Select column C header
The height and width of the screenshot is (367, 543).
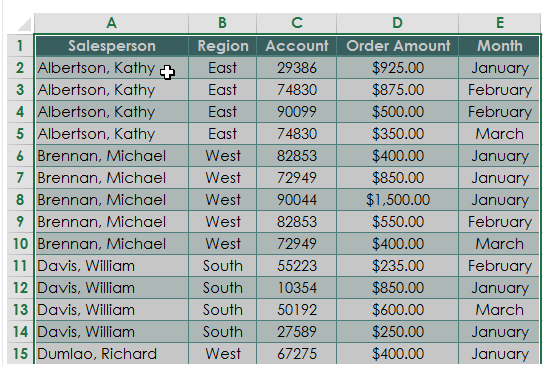296,23
